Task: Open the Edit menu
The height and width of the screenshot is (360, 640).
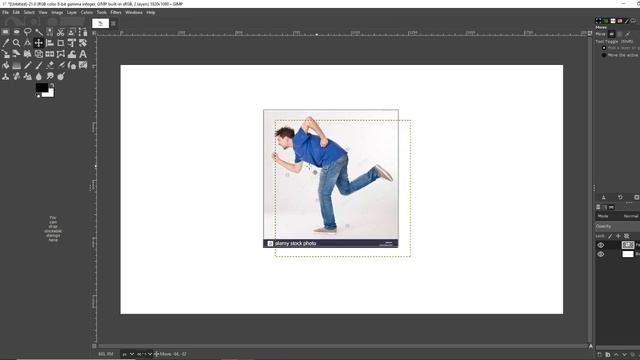Action: (x=16, y=13)
